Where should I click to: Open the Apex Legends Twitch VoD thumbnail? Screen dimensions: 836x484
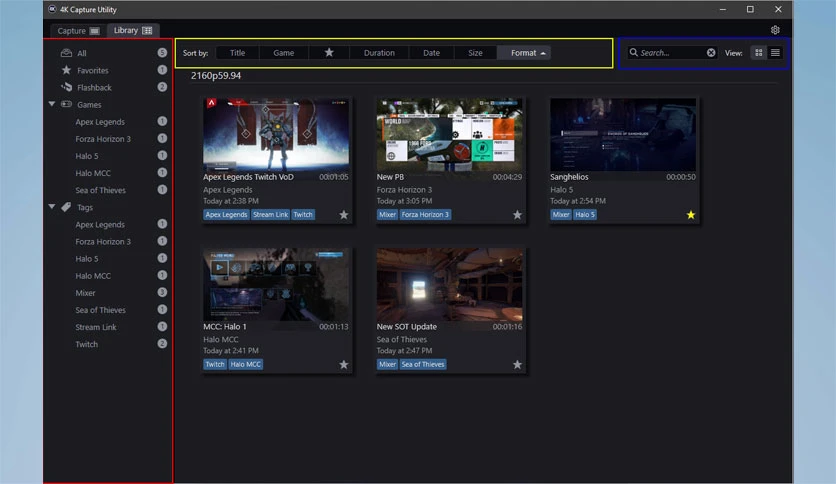[x=276, y=134]
